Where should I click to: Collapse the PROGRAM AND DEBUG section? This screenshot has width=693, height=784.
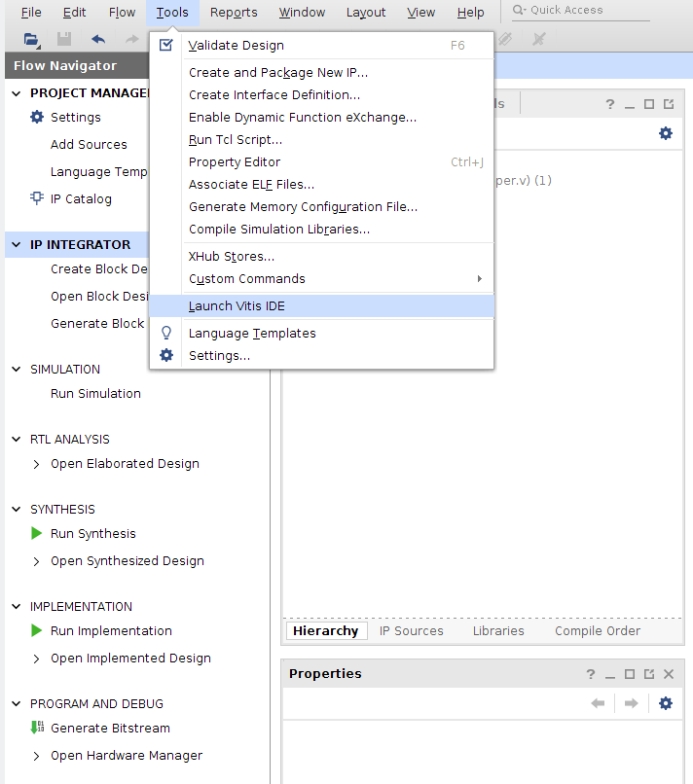pos(17,703)
